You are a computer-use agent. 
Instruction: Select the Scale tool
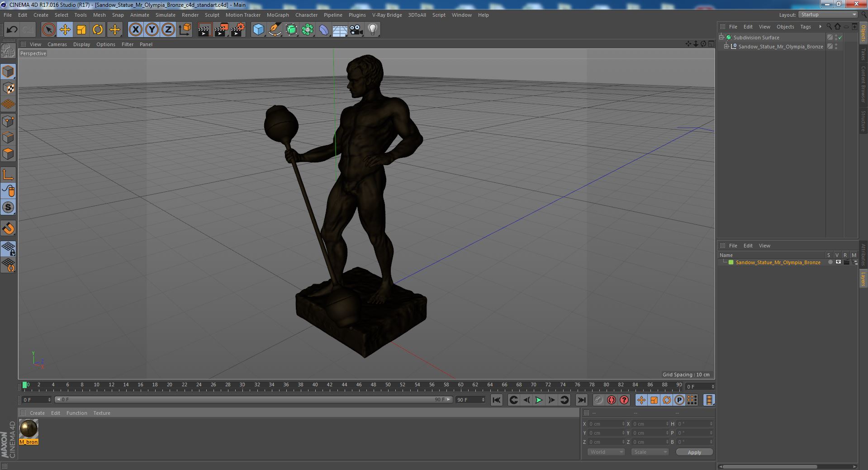click(x=81, y=30)
